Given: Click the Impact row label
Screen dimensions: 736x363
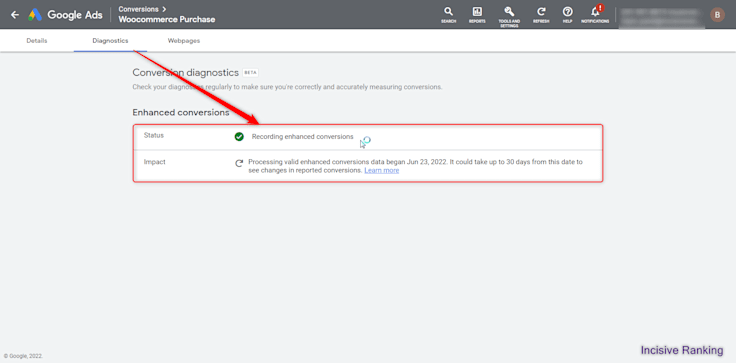Looking at the screenshot, I should pos(154,162).
